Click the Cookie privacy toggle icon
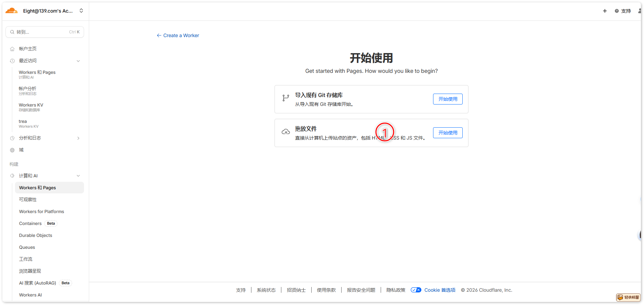Image resolution: width=644 pixels, height=305 pixels. (x=416, y=290)
